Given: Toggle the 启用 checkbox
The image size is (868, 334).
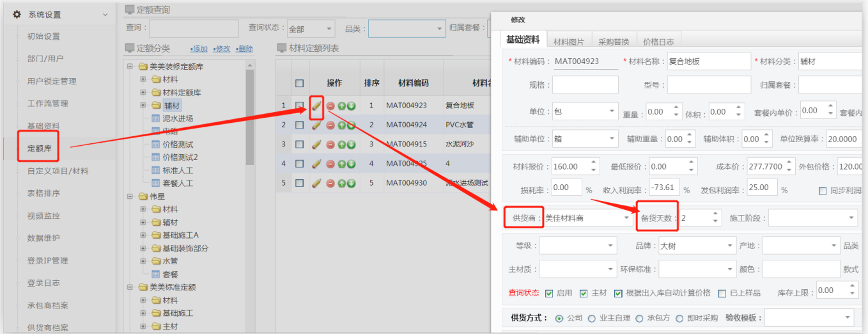Looking at the screenshot, I should click(x=549, y=293).
